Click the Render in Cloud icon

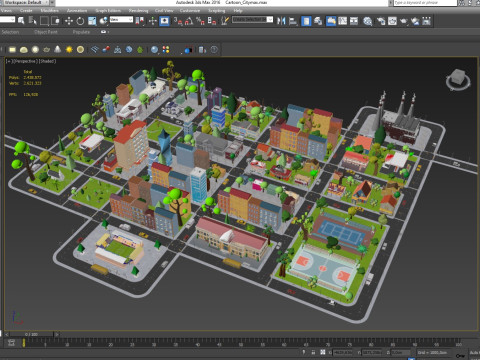point(415,21)
